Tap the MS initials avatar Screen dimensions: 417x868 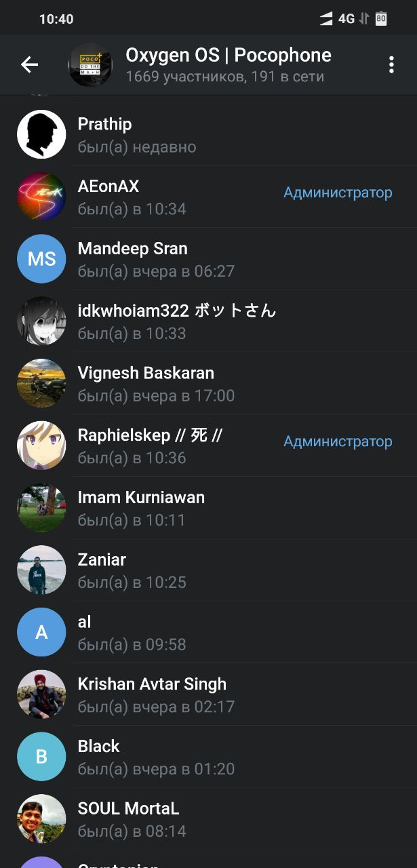(41, 259)
